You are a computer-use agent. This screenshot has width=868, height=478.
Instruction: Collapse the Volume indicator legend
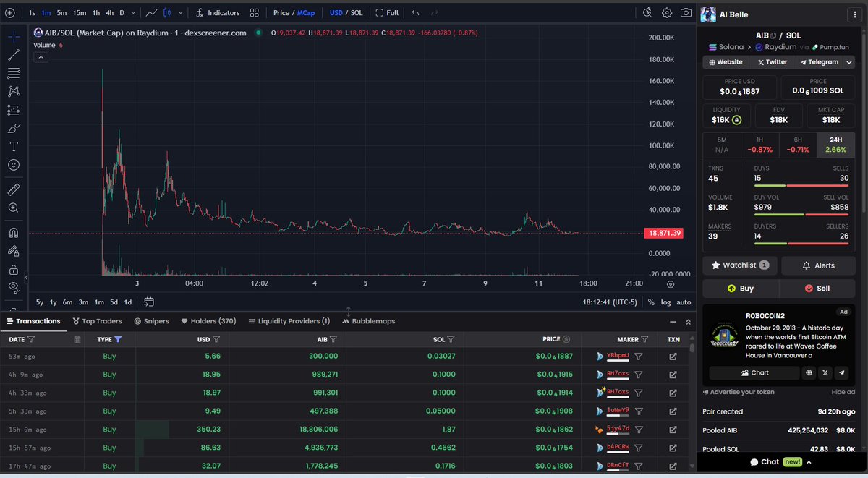[x=41, y=56]
